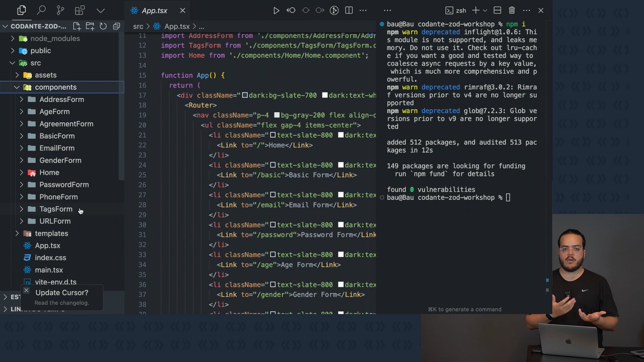Toggle the terminal split layout icon
Image resolution: width=644 pixels, height=362 pixels.
[497, 10]
